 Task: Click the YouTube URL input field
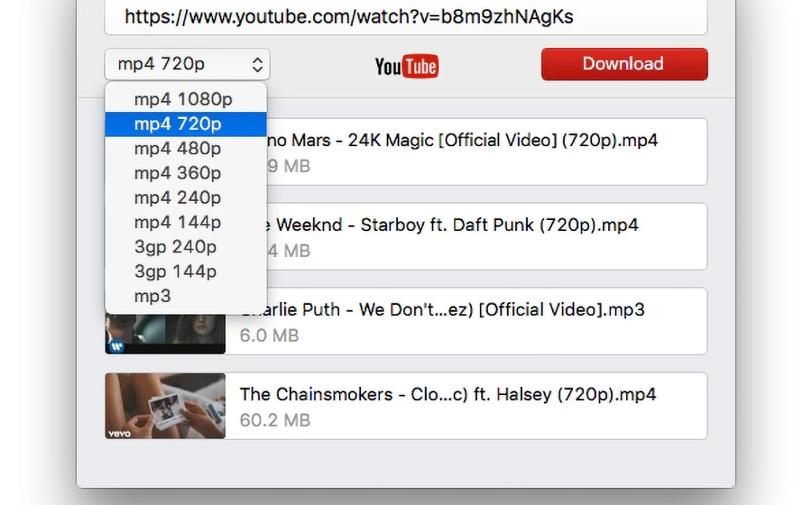pos(406,17)
